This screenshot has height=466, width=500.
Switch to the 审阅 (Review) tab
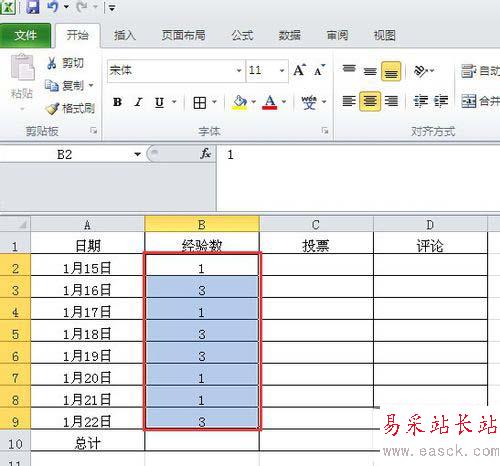[x=337, y=35]
